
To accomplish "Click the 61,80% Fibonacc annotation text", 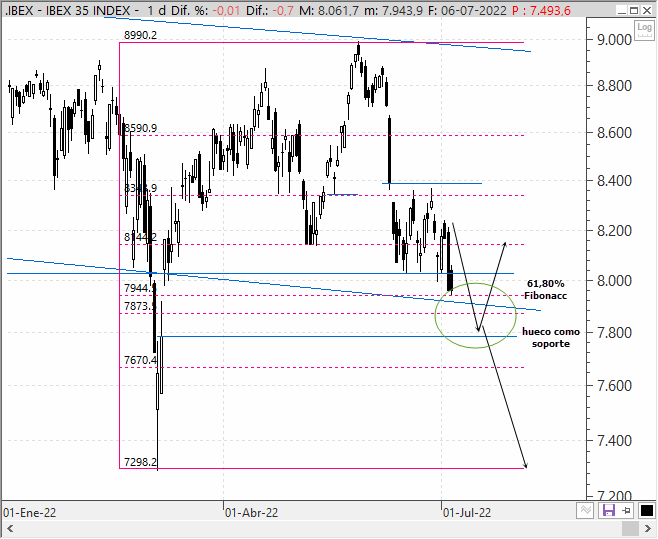I will [546, 290].
